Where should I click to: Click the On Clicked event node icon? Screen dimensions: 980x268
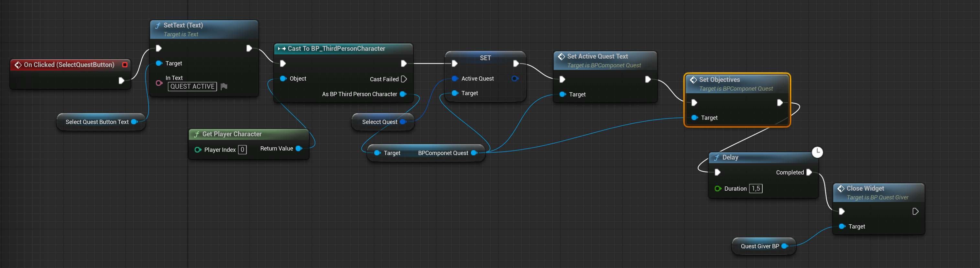pyautogui.click(x=18, y=65)
